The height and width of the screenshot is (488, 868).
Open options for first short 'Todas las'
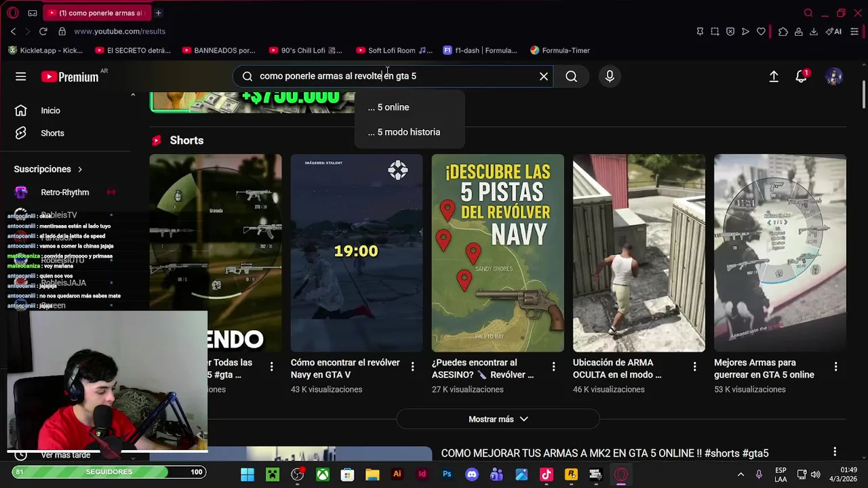271,367
